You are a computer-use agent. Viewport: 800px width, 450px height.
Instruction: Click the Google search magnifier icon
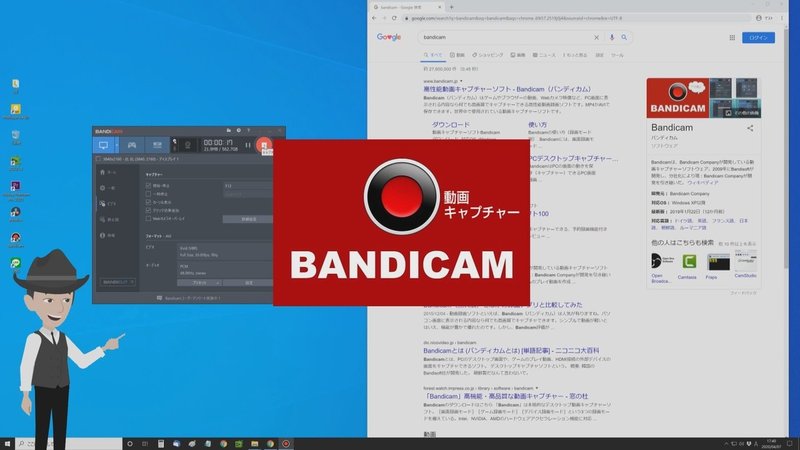tap(624, 37)
